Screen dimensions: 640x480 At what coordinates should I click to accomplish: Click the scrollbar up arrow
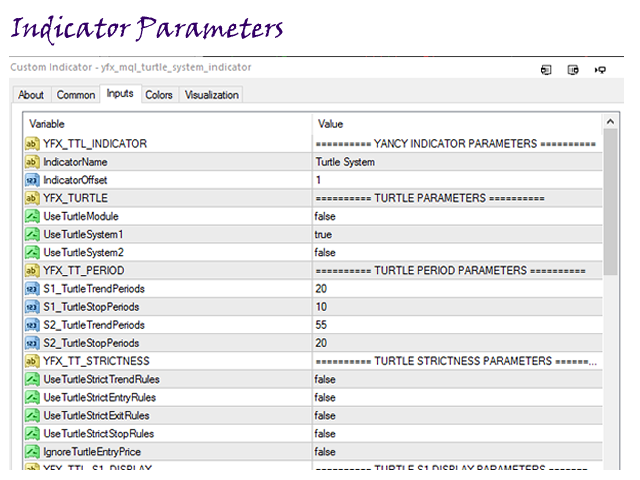[610, 122]
